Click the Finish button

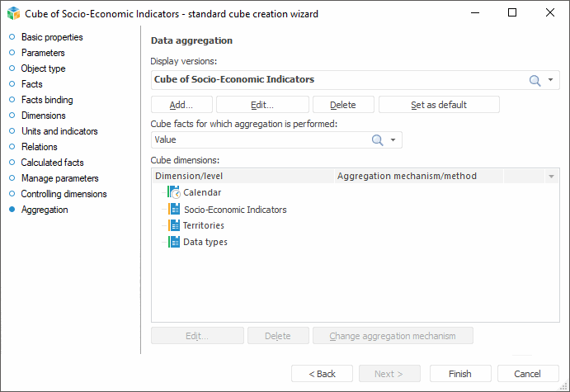(x=460, y=374)
